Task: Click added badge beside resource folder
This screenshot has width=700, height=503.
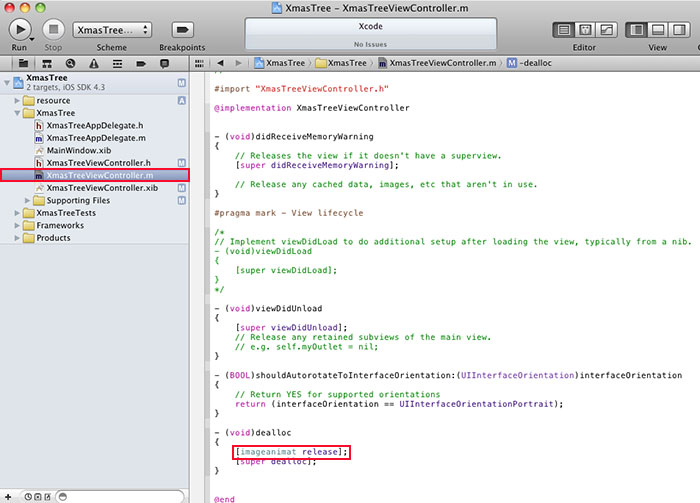Action: [181, 100]
